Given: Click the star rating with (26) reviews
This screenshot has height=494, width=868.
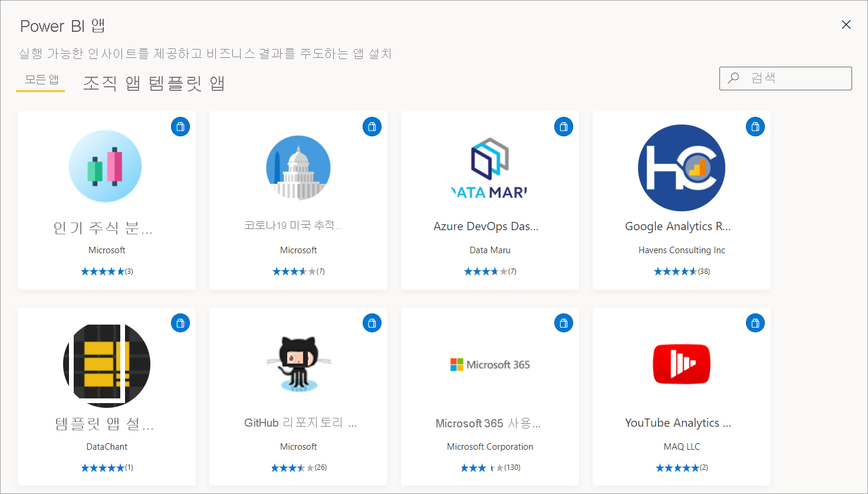Looking at the screenshot, I should click(298, 467).
